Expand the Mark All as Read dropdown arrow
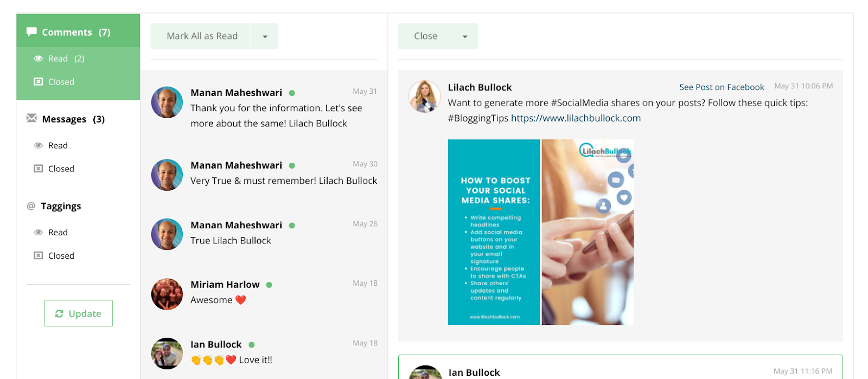868x379 pixels. 265,36
